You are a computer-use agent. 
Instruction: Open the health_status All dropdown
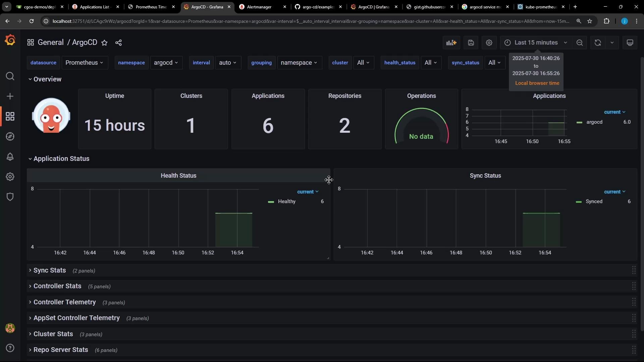coord(431,63)
